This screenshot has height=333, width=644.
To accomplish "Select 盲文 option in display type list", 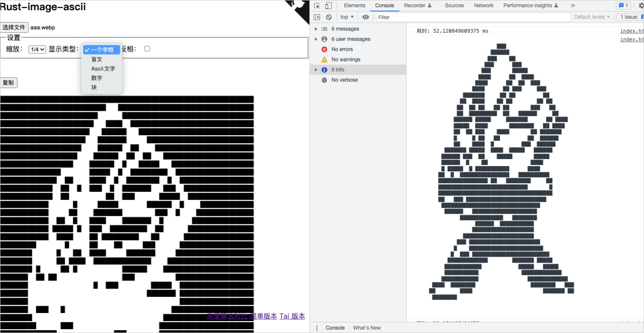I will [102, 59].
